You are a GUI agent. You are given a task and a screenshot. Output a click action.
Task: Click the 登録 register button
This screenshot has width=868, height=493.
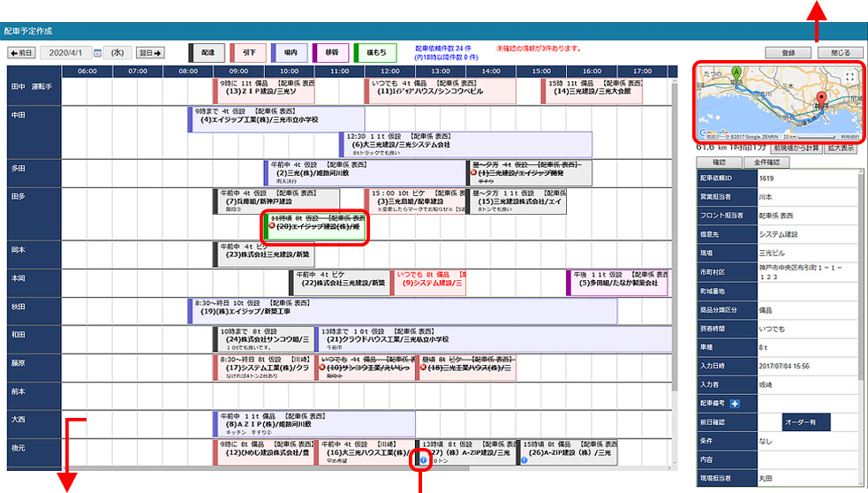788,53
